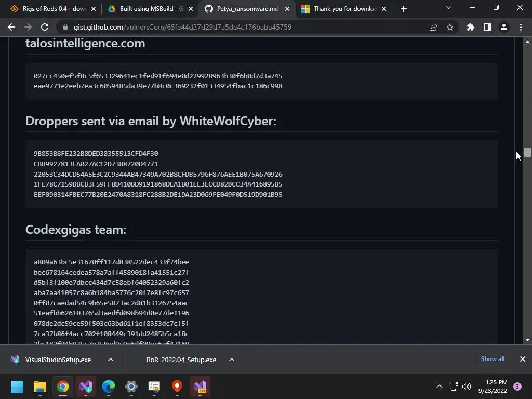Click hash d5bf3f100e7dbcc434d7c58ebf64052329a60fc2
Viewport: 532px width, 399px height.
tap(111, 282)
